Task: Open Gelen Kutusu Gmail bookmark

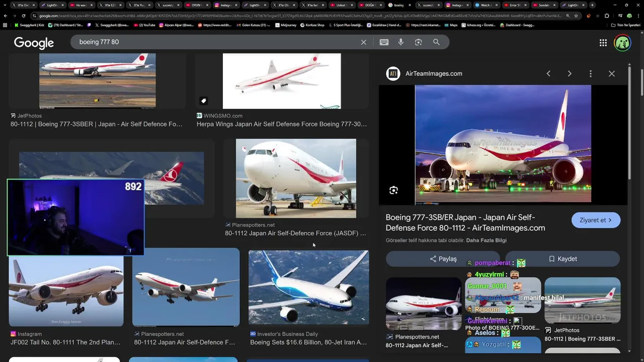Action: (x=253, y=25)
